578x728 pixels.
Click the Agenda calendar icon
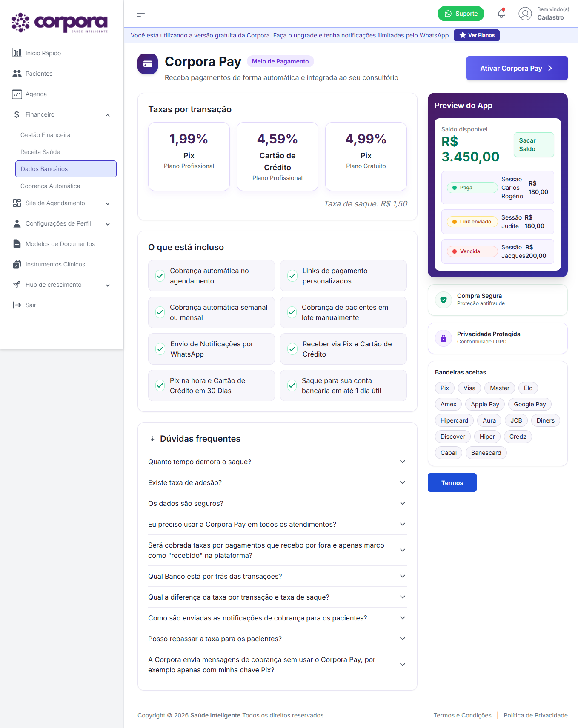[17, 94]
